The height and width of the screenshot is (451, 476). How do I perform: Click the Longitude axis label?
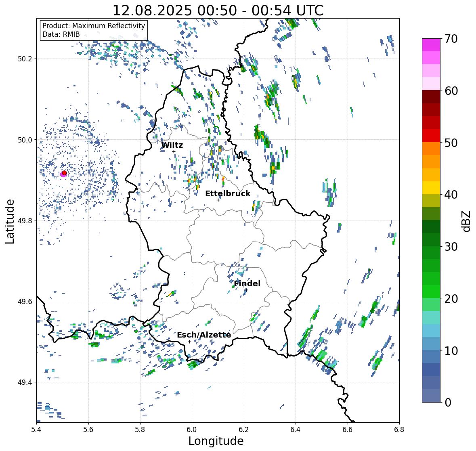pos(216,441)
